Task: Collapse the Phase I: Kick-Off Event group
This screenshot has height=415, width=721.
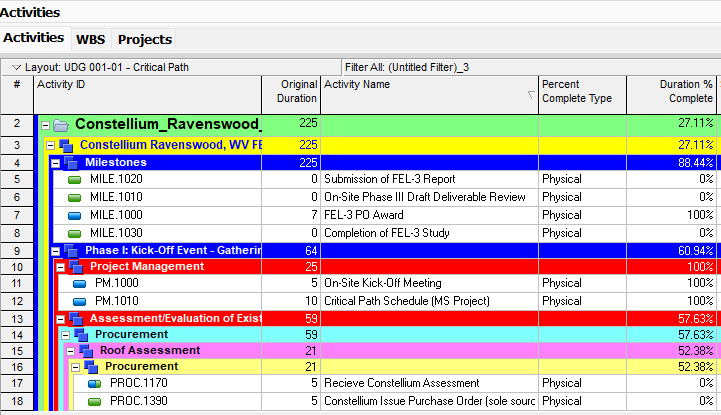Action: pos(55,251)
